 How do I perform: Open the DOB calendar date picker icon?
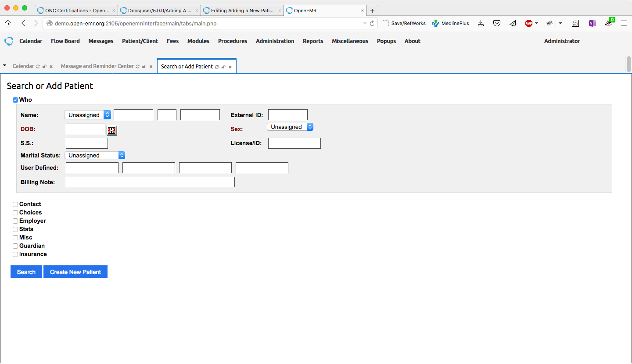pyautogui.click(x=112, y=130)
